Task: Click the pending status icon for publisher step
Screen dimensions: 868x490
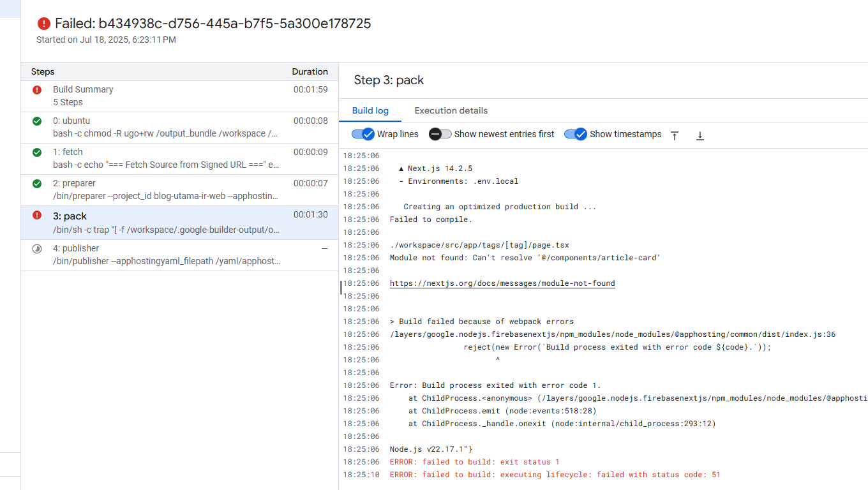Action: click(37, 249)
